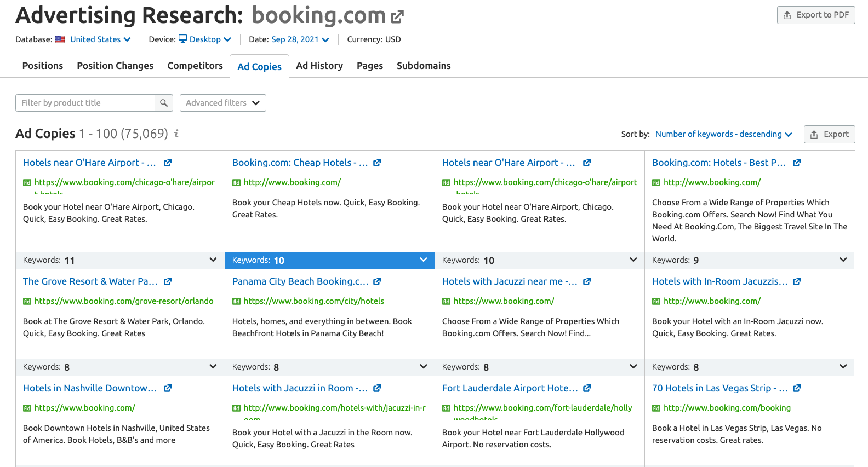Viewport: 868px width, 467px height.
Task: Open external link for Hotels near O'Hare ad with 10 keywords
Action: point(587,163)
